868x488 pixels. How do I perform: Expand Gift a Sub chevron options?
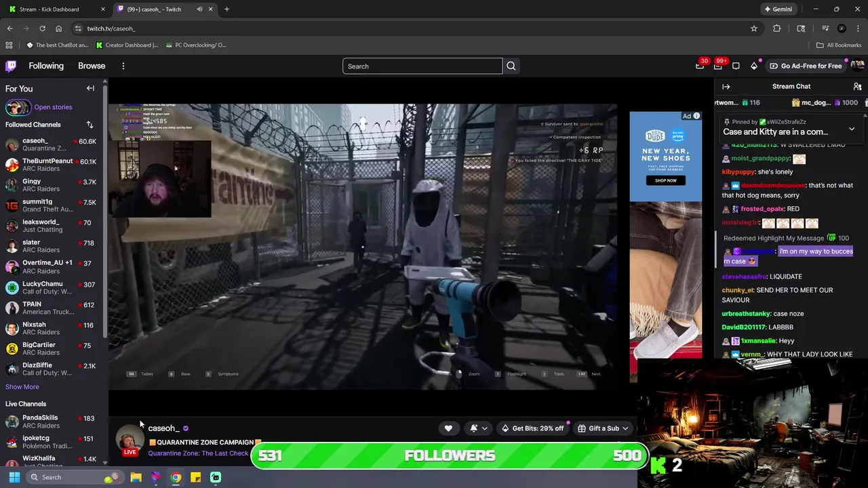625,428
